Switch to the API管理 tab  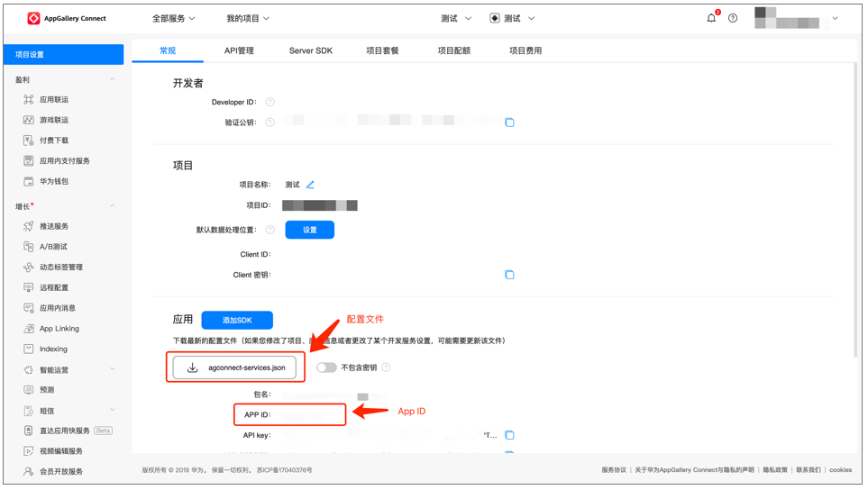pos(239,51)
